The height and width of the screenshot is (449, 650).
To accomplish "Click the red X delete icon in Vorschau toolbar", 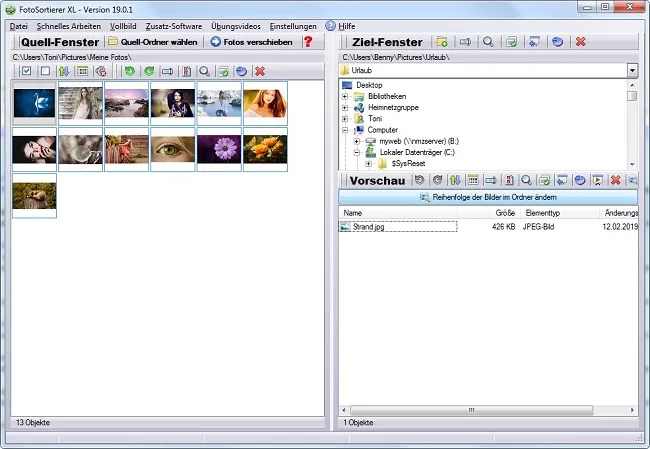I will pos(616,180).
